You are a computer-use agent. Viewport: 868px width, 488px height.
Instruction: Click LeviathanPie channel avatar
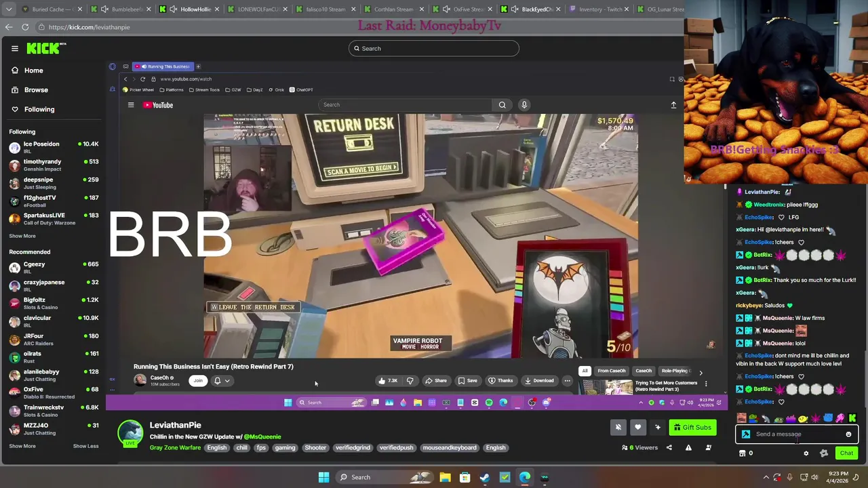pos(130,434)
